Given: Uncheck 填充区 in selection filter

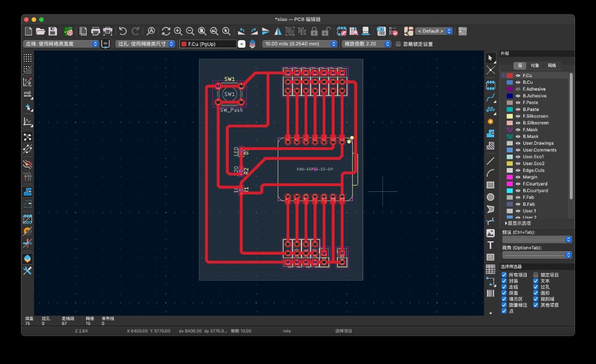Looking at the screenshot, I should [x=504, y=299].
